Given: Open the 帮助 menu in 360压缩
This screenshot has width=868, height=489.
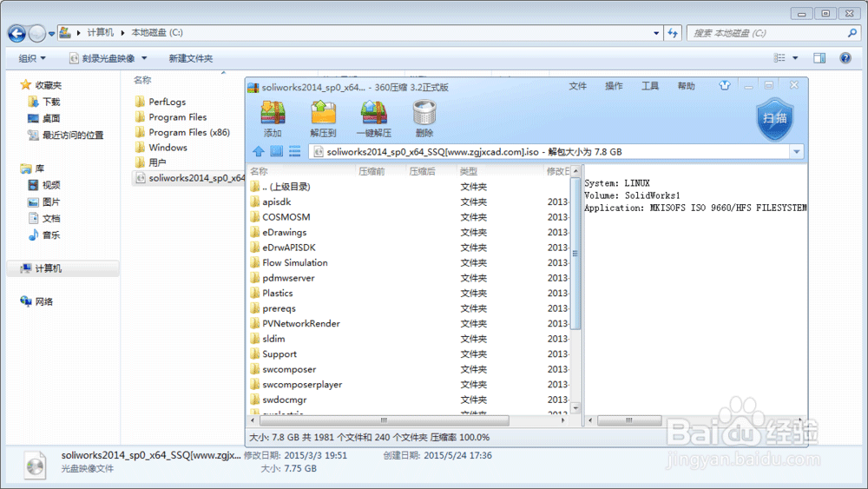Looking at the screenshot, I should point(686,86).
